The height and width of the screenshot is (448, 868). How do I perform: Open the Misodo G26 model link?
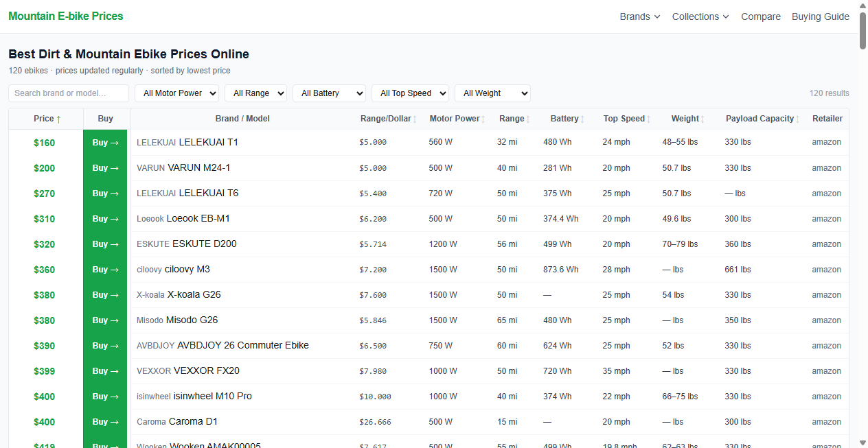coord(192,320)
